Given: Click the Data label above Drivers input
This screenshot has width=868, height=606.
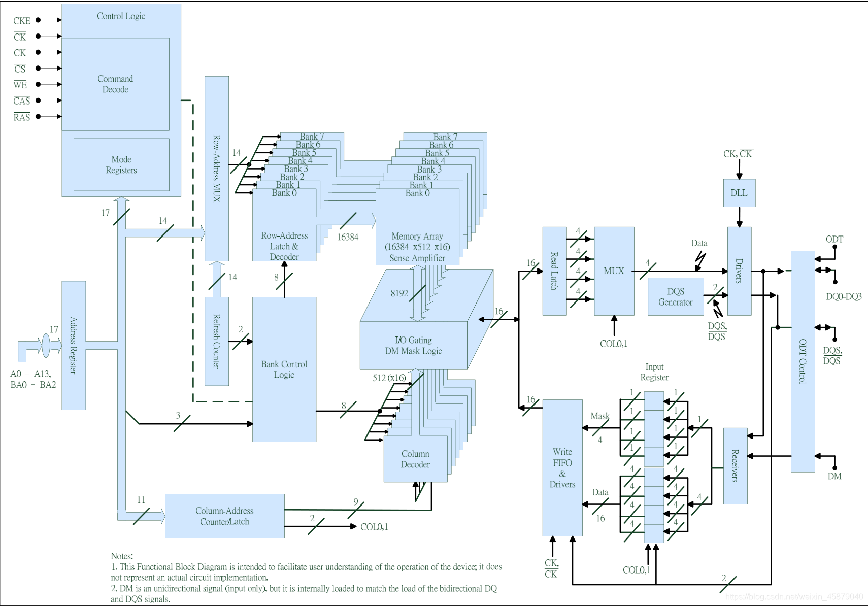Looking at the screenshot, I should [699, 243].
